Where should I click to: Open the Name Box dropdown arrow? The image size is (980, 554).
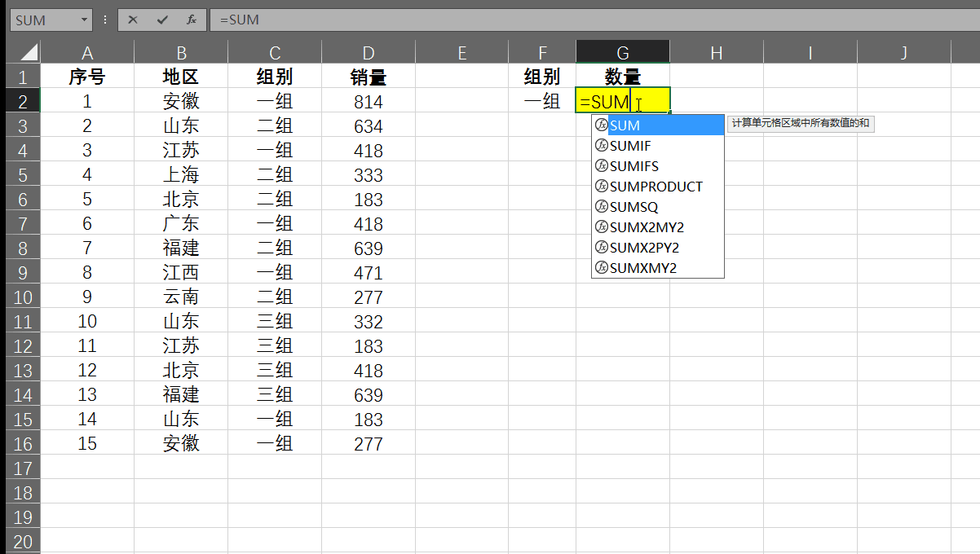tap(85, 20)
